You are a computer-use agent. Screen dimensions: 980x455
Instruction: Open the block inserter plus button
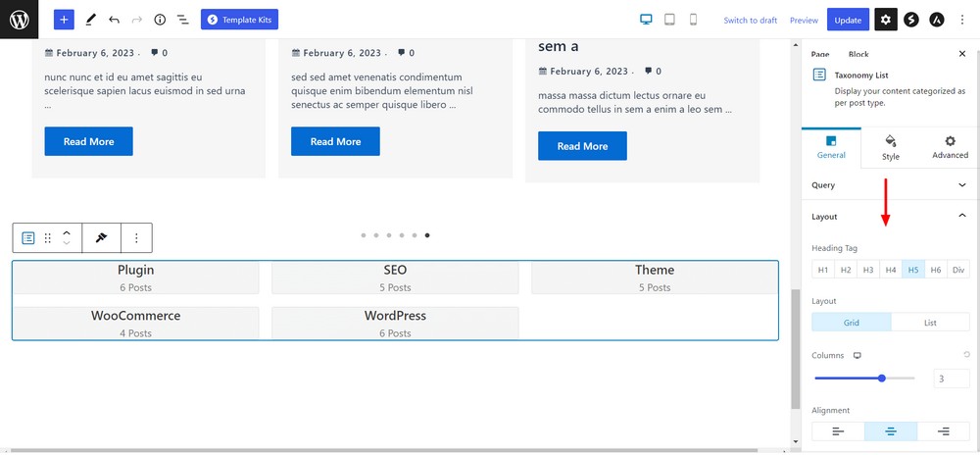[x=64, y=20]
